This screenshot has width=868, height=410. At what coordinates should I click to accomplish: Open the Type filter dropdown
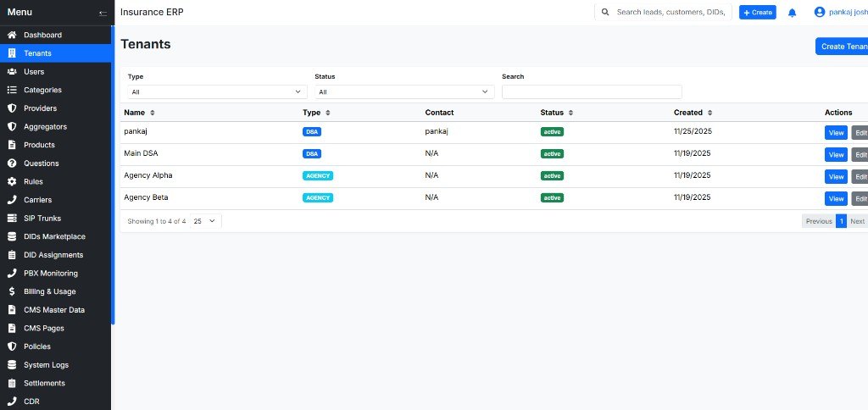click(x=217, y=91)
